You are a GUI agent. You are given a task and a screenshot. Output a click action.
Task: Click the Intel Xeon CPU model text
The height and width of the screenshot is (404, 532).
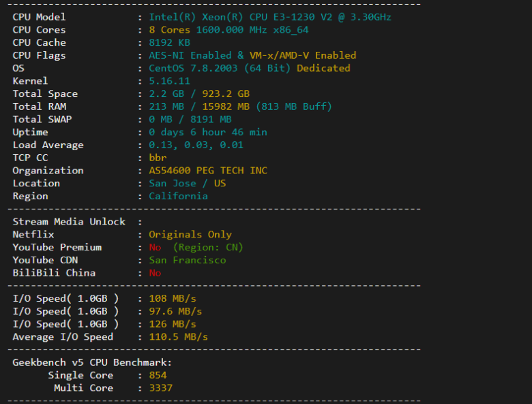[270, 17]
